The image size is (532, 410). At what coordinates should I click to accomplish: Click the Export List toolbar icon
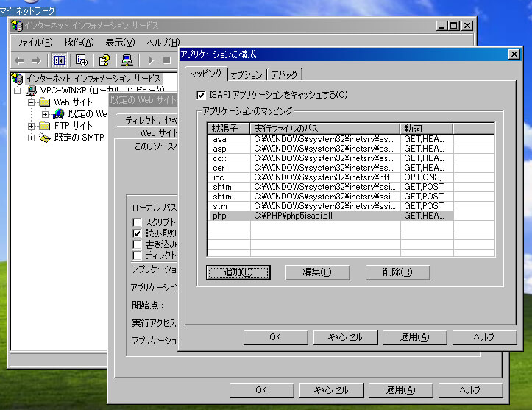pyautogui.click(x=81, y=60)
